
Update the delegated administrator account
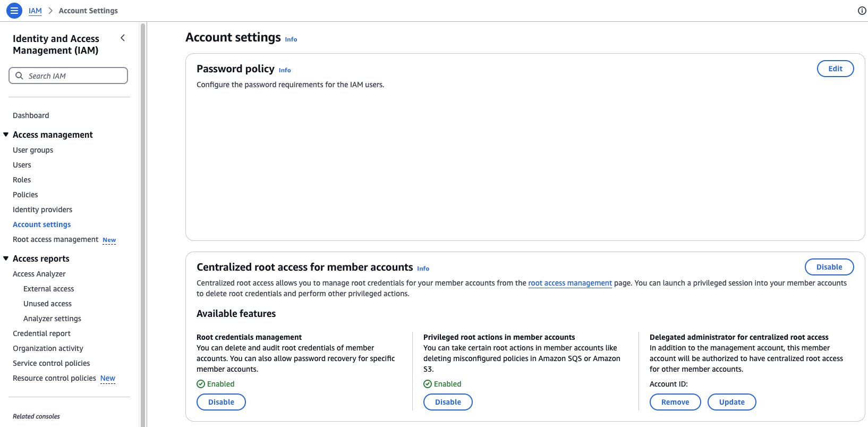(731, 402)
